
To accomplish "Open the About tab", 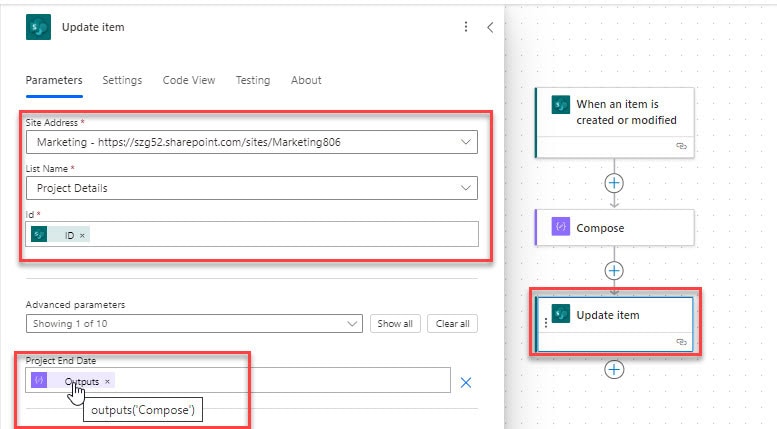I will click(306, 80).
